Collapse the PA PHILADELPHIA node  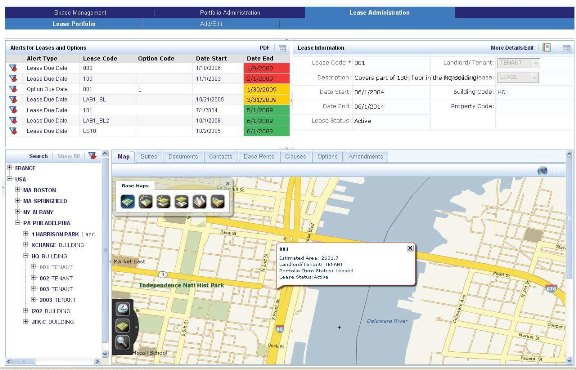point(17,223)
